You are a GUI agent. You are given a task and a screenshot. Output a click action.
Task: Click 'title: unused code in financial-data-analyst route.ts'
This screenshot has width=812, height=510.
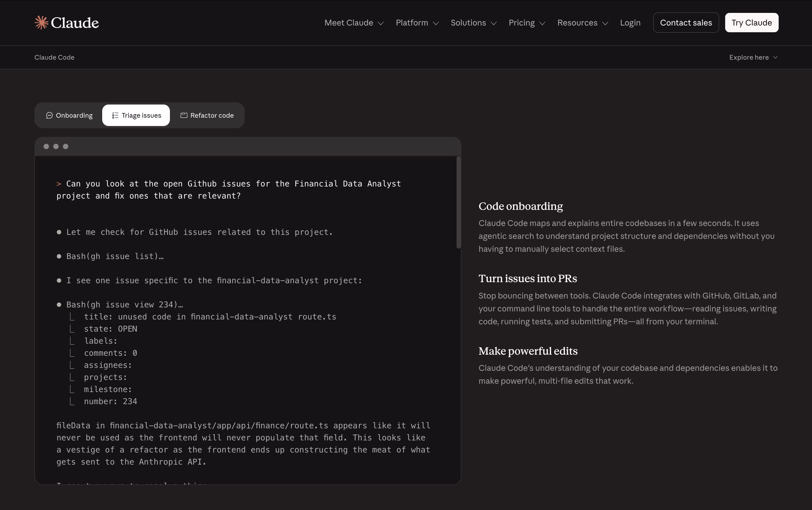210,317
